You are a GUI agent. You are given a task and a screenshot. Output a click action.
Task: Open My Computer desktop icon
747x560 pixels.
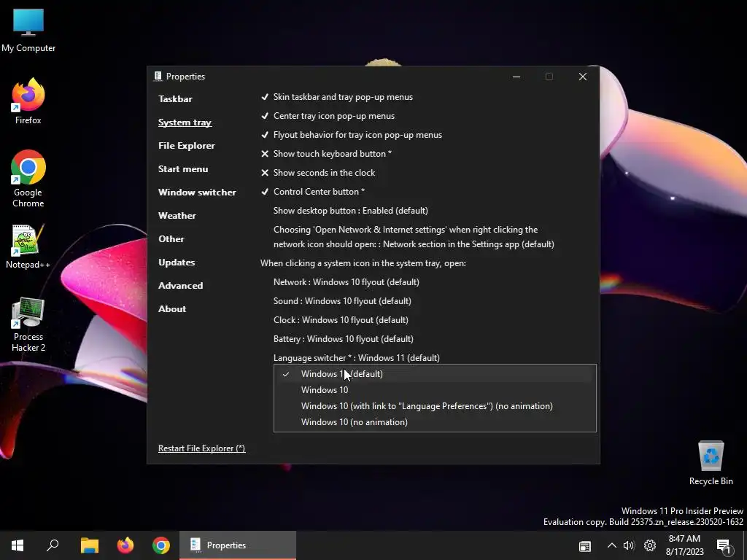(x=28, y=31)
